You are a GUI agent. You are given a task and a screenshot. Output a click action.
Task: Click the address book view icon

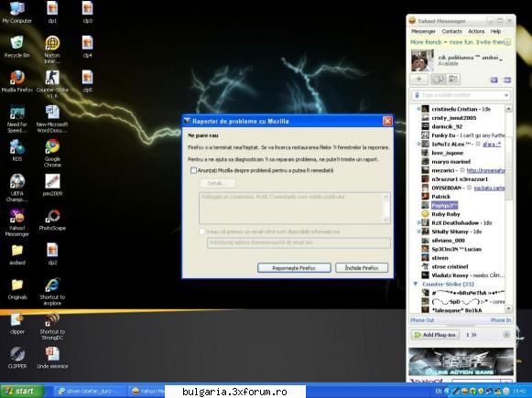pyautogui.click(x=452, y=79)
